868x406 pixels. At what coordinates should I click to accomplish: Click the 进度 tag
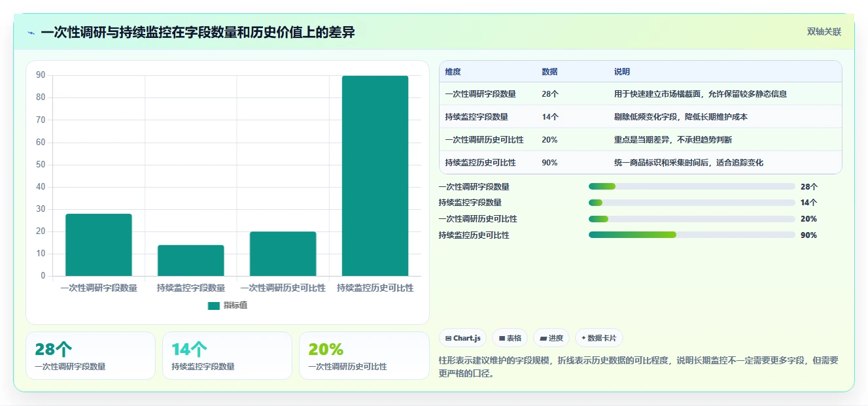tap(551, 338)
